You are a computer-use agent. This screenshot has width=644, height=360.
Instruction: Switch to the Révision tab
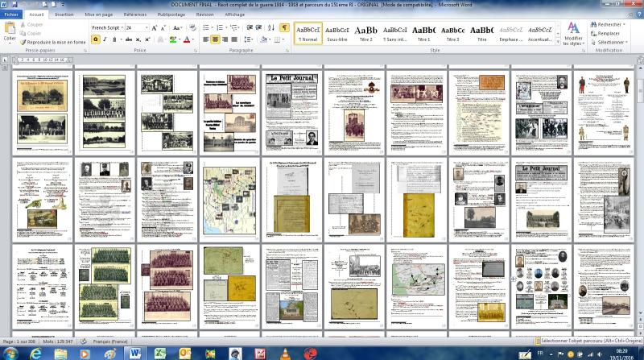click(x=204, y=14)
